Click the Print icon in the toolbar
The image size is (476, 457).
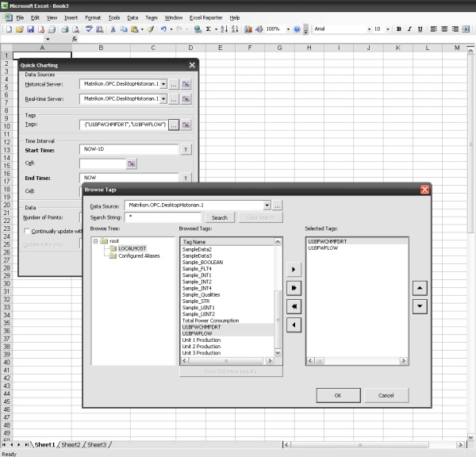[x=65, y=29]
